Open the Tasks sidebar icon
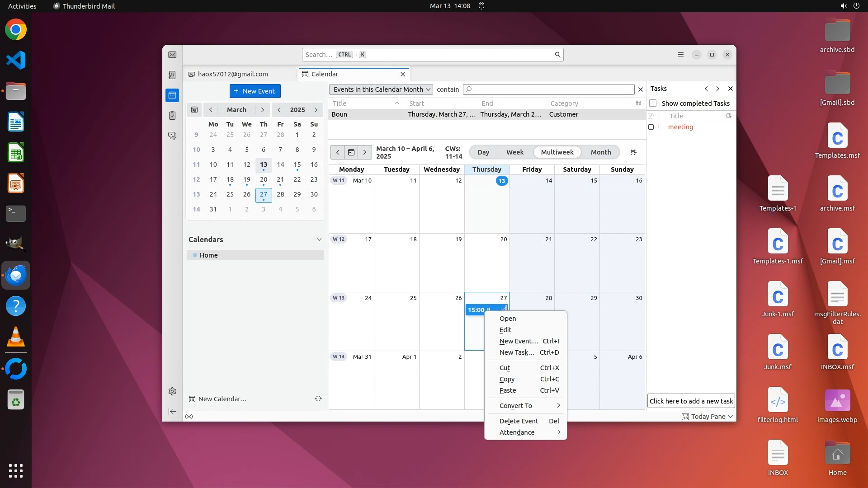 click(172, 116)
